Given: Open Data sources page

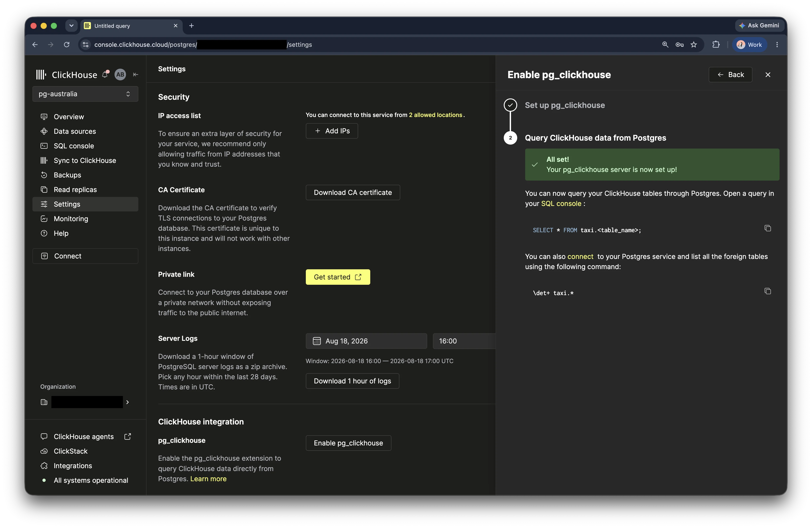Looking at the screenshot, I should (x=85, y=131).
